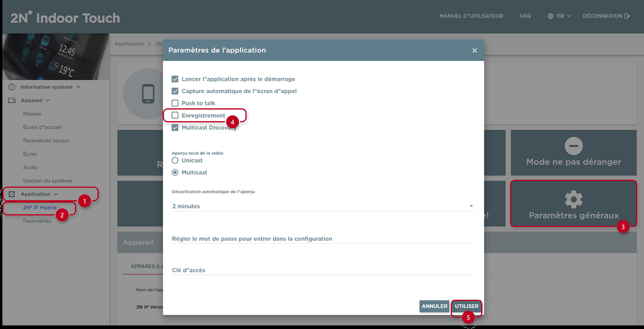Click the Paramètres généraux tile
This screenshot has width=644, height=329.
point(573,204)
